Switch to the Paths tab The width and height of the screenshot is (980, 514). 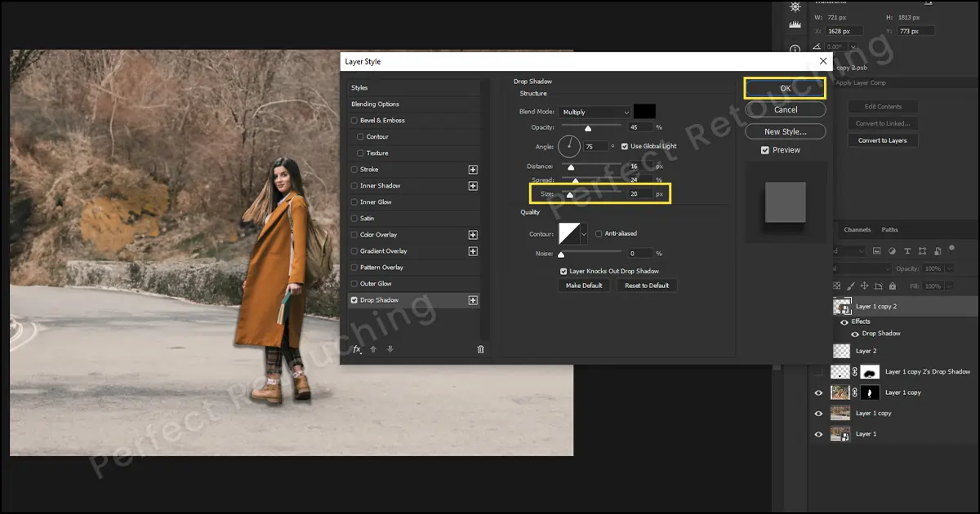pyautogui.click(x=889, y=229)
